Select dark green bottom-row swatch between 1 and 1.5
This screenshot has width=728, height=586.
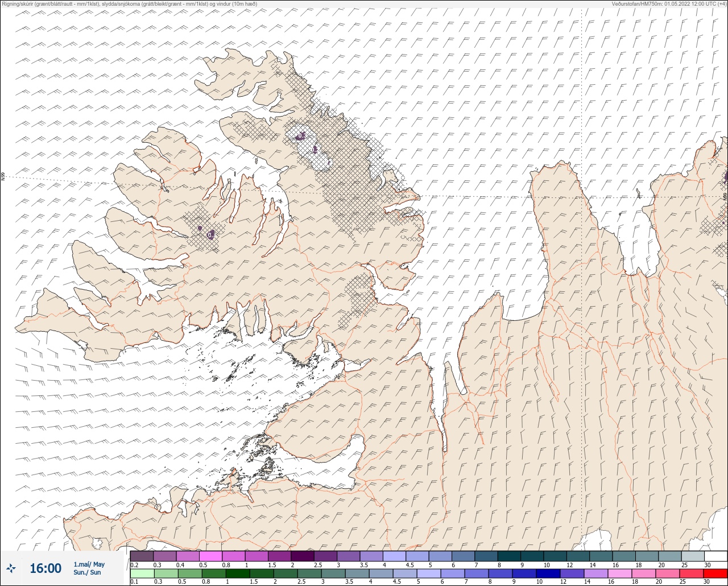(x=238, y=573)
